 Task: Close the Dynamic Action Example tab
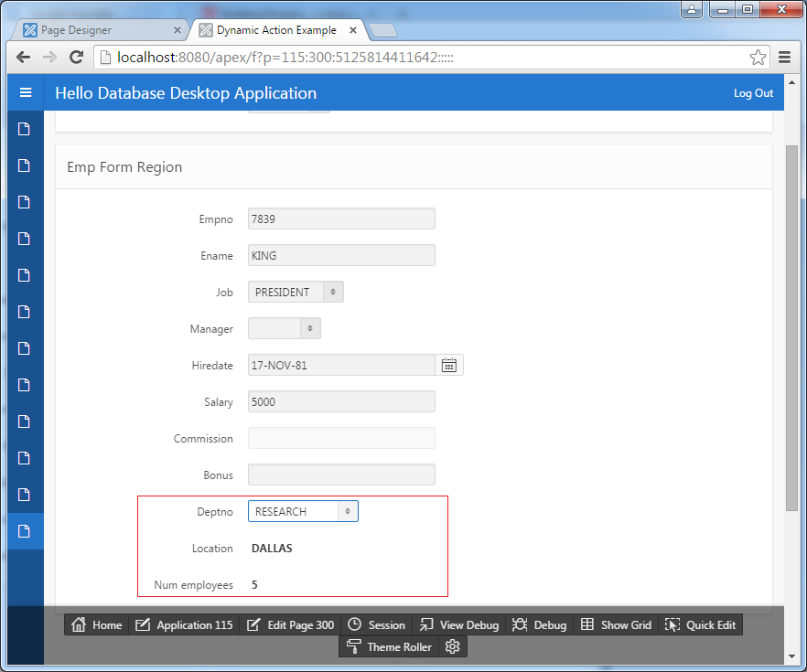pyautogui.click(x=353, y=30)
